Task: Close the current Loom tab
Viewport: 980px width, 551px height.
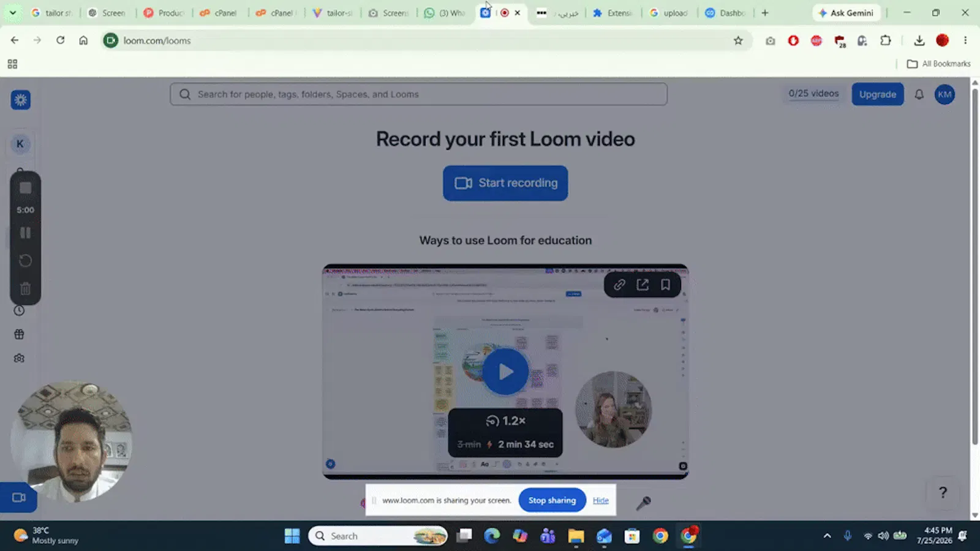Action: (518, 13)
